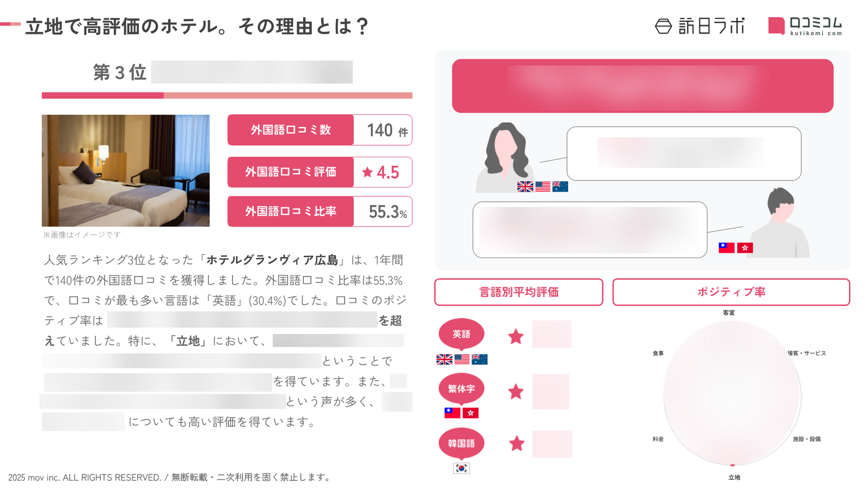Click the 繁体字 speech bubble
This screenshot has width=868, height=488.
click(461, 389)
